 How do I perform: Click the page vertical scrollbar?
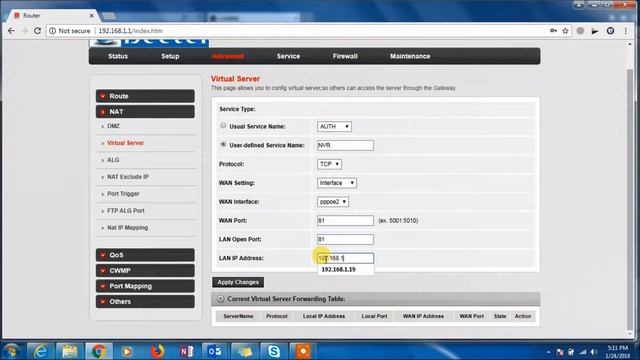[x=630, y=200]
